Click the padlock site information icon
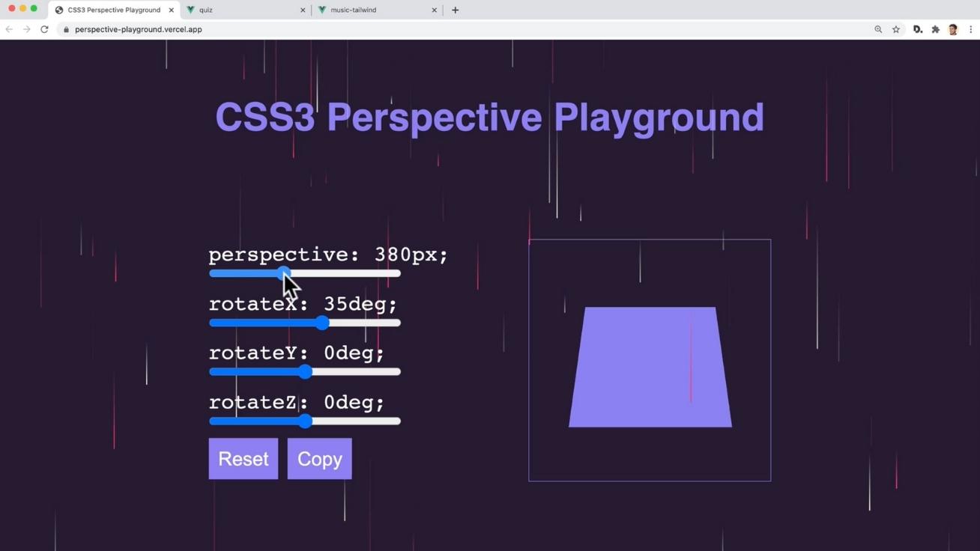 click(x=65, y=29)
